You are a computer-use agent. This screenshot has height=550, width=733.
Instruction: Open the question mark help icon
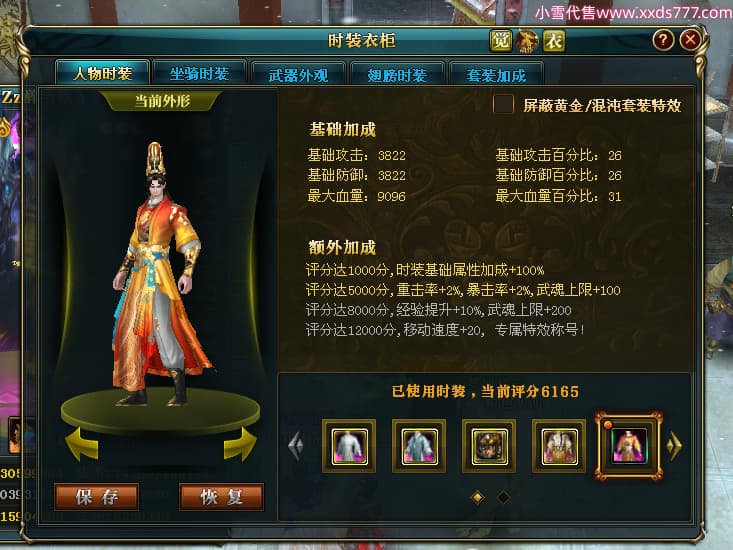663,40
